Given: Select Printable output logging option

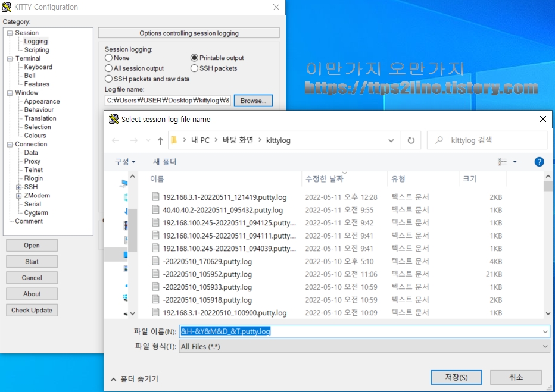Looking at the screenshot, I should 194,58.
